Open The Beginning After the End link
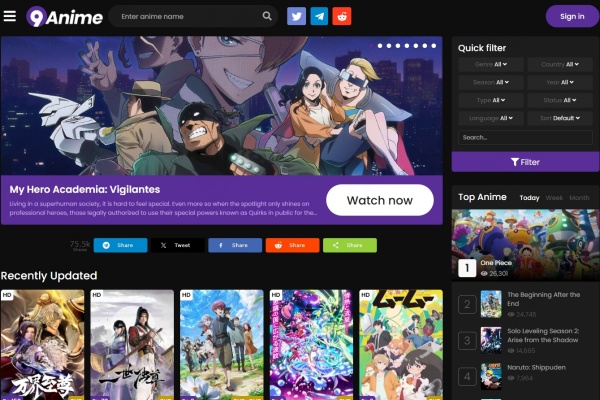 coord(543,299)
